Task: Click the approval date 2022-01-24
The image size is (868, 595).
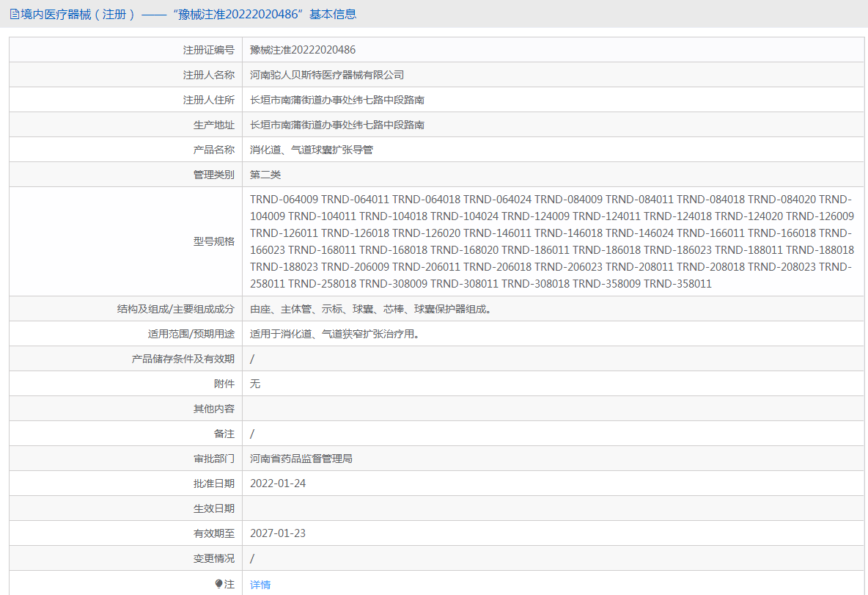Action: point(278,483)
